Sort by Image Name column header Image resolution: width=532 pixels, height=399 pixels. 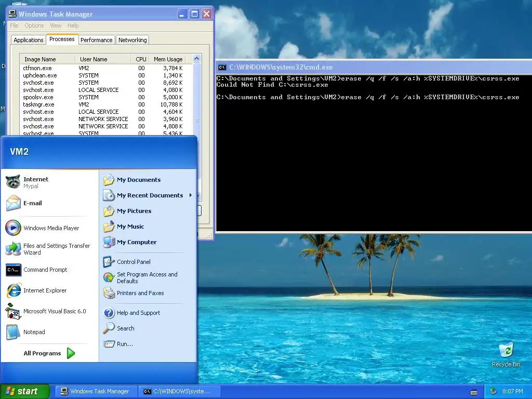tap(47, 59)
